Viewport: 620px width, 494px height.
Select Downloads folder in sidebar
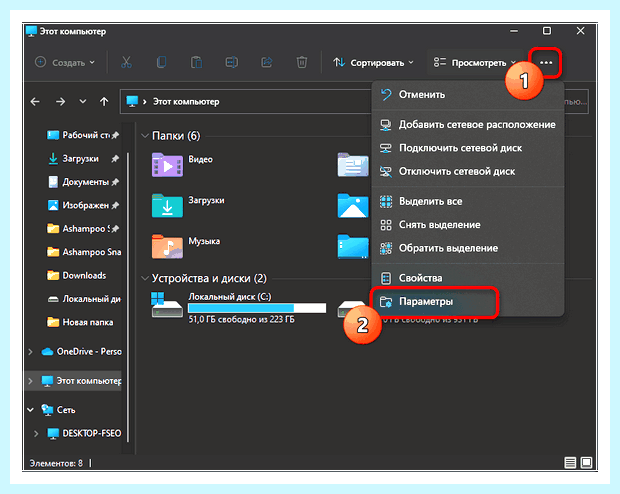76,275
